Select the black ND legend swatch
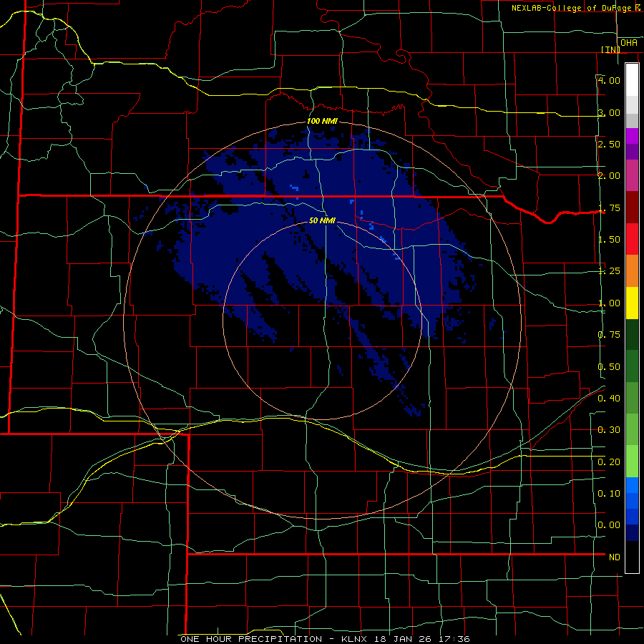The image size is (644, 644). 632,557
